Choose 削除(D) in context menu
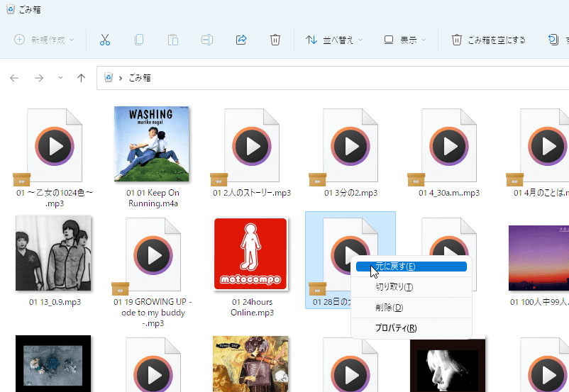The width and height of the screenshot is (569, 392). click(x=411, y=308)
